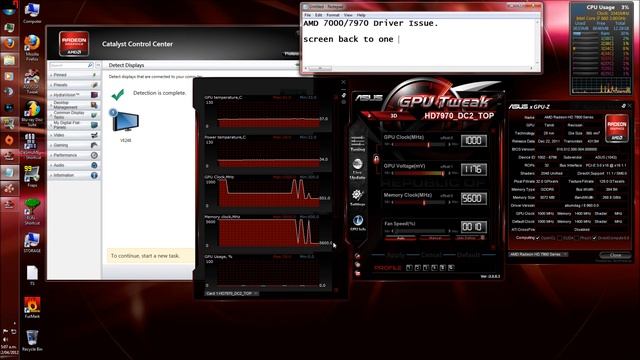Click Cancel in GPU Tweak

(431, 255)
